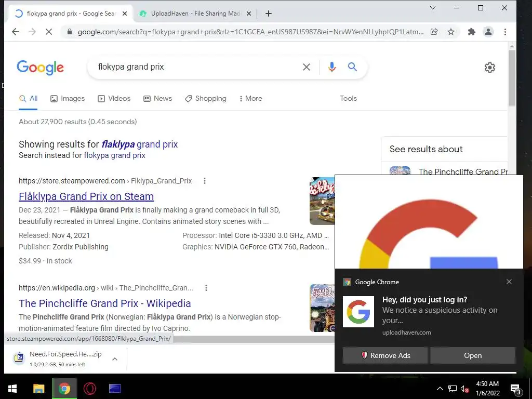Open the clock showing 4:50 AM
This screenshot has height=399, width=532.
coord(487,389)
